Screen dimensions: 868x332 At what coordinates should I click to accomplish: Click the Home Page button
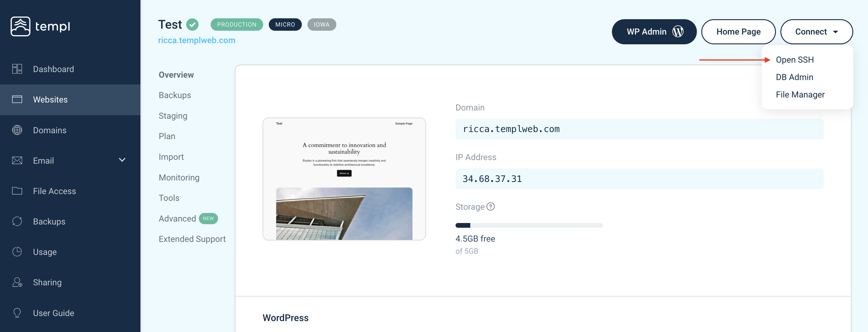click(738, 32)
